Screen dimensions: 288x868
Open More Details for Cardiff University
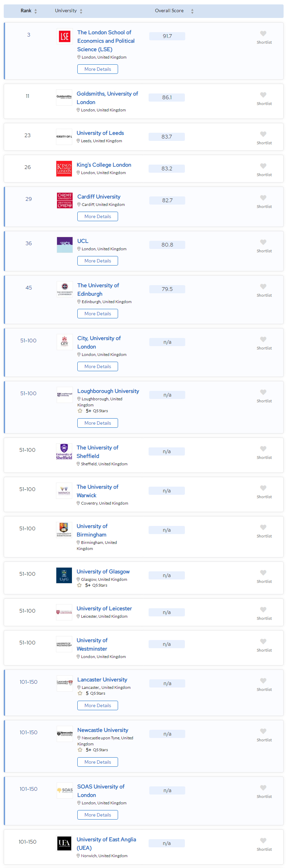point(98,216)
